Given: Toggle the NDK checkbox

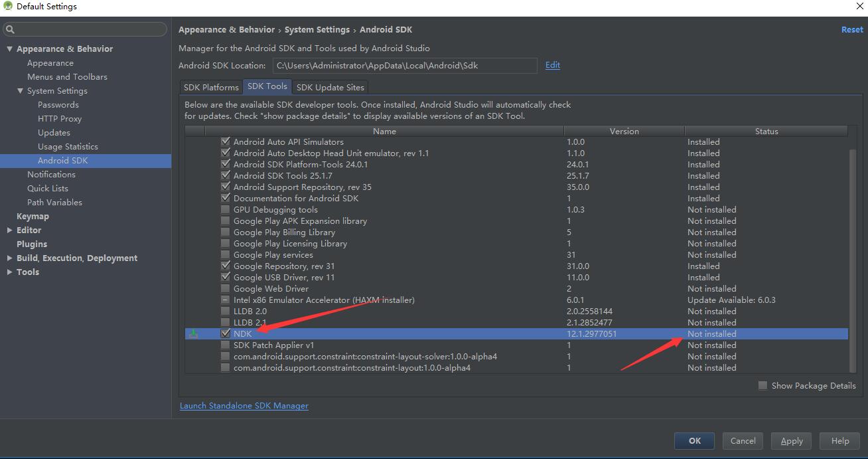Looking at the screenshot, I should pyautogui.click(x=226, y=333).
